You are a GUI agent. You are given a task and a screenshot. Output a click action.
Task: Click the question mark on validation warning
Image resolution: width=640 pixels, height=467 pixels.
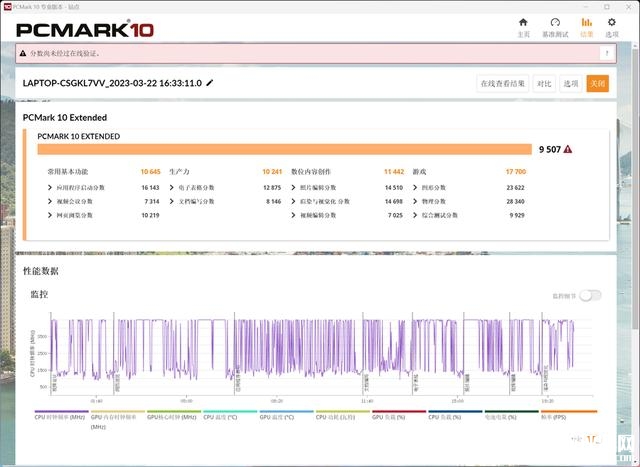tap(607, 53)
